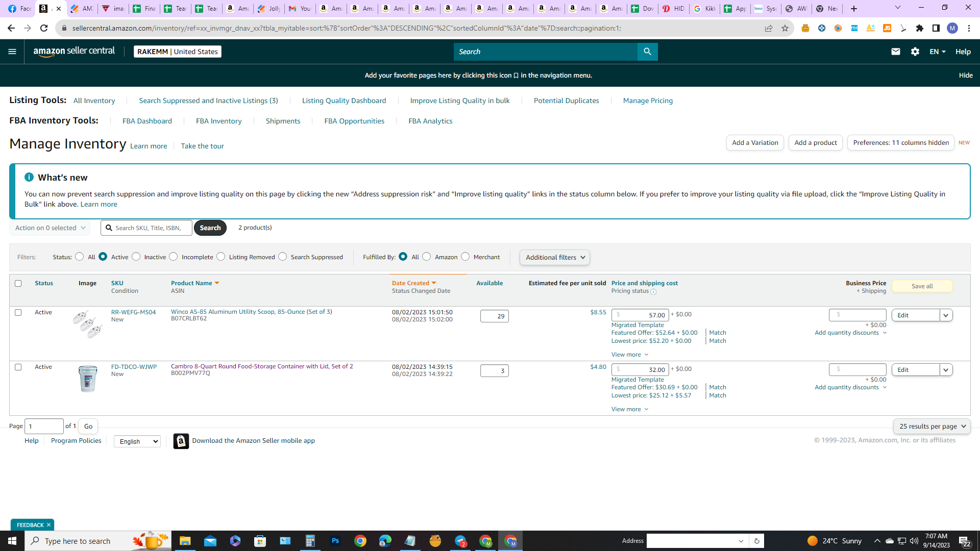Open Edit dropdown arrow for Cambro container row
Image resolution: width=980 pixels, height=551 pixels.
click(x=946, y=370)
